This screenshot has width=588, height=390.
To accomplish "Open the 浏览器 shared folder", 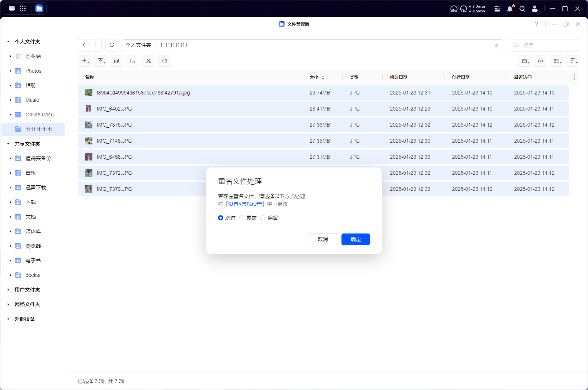I will tap(33, 246).
